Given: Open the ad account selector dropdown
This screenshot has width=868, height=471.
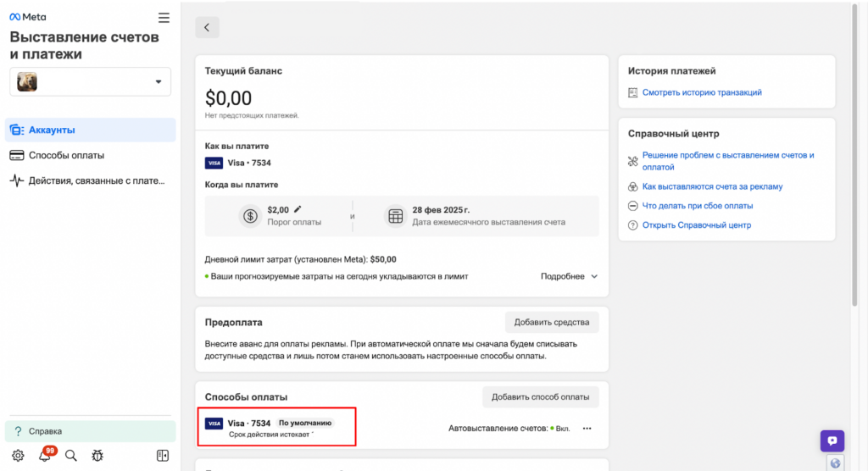Looking at the screenshot, I should 90,82.
